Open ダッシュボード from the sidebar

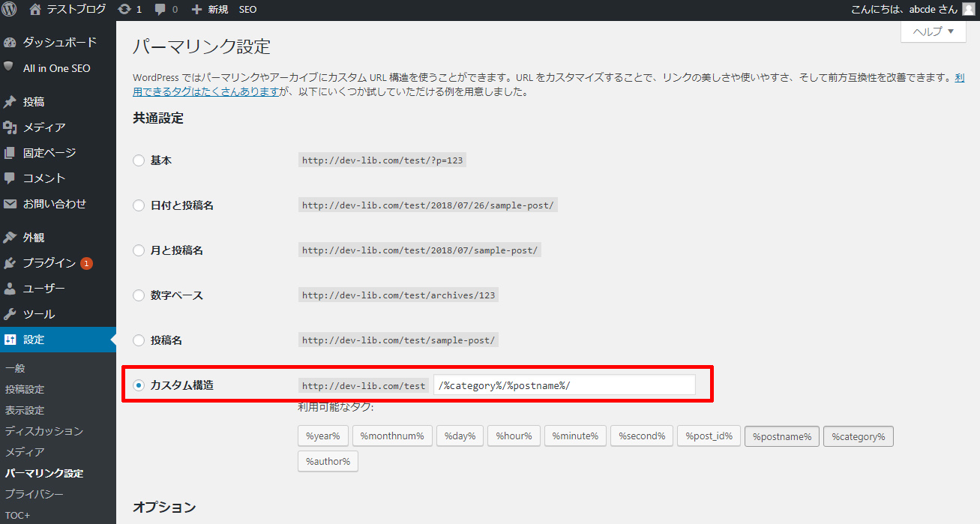[59, 43]
